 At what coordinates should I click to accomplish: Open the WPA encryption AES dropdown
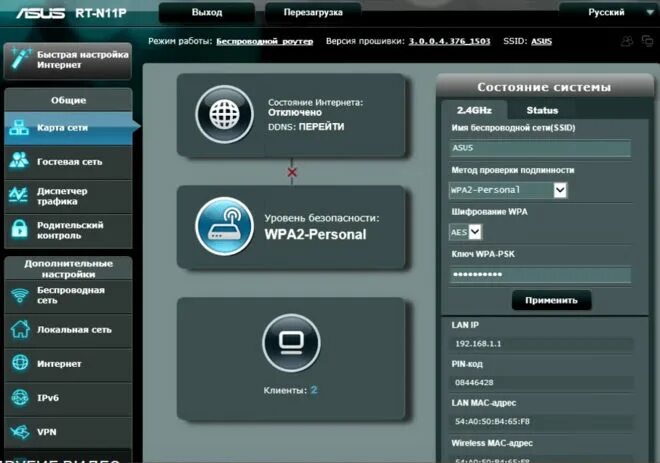pos(466,232)
